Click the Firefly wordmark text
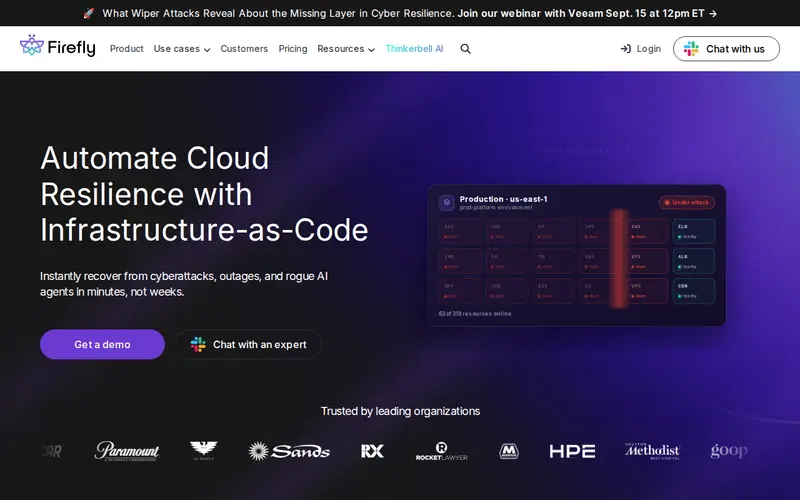Image resolution: width=800 pixels, height=500 pixels. point(71,48)
